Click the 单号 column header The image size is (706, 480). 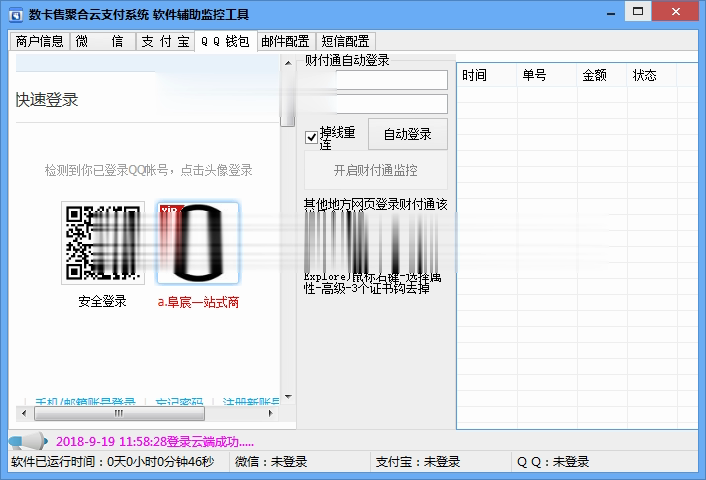click(547, 75)
